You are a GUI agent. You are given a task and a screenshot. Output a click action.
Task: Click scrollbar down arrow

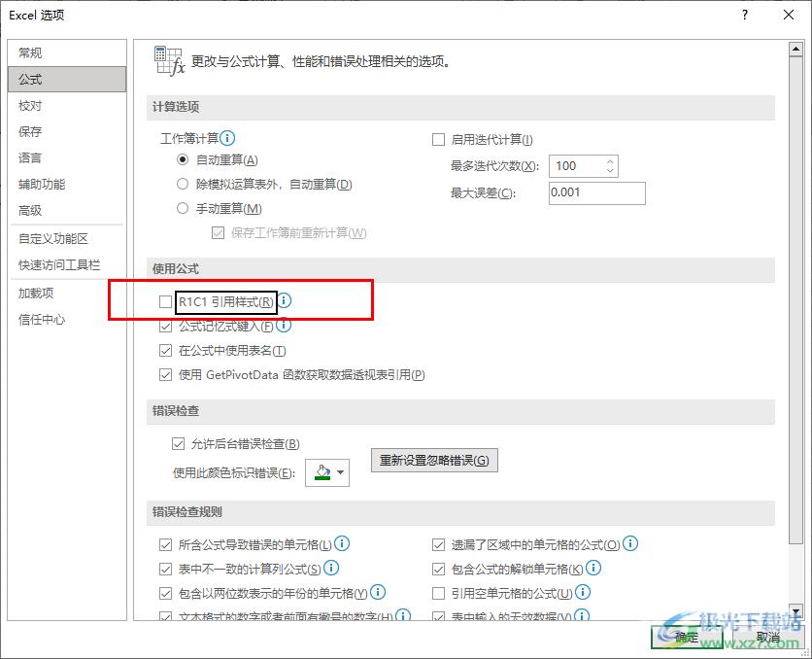pos(795,609)
